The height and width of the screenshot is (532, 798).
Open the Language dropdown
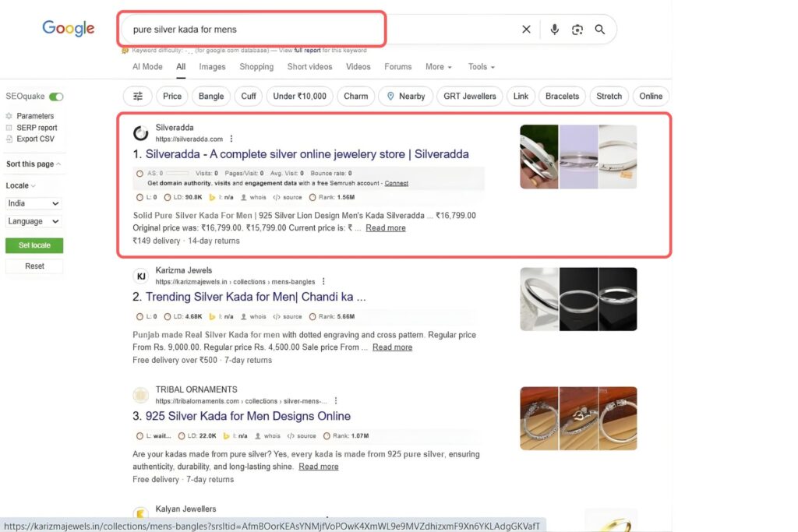click(x=34, y=221)
